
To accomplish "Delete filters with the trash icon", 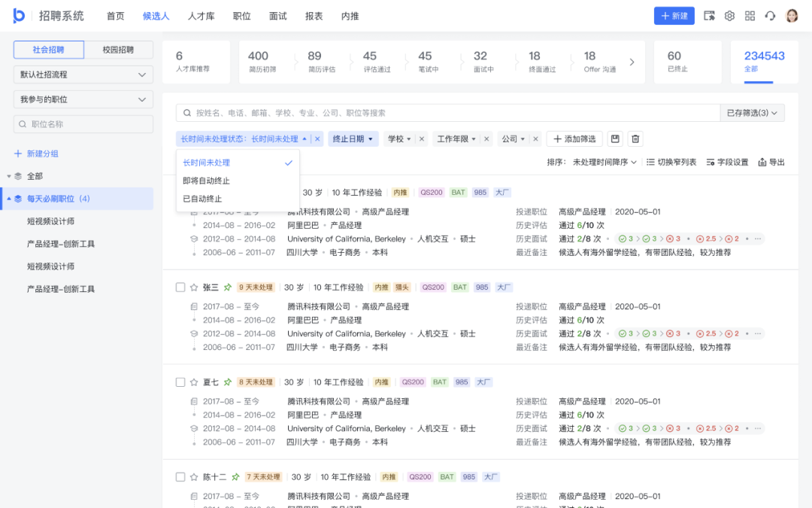I will 635,139.
